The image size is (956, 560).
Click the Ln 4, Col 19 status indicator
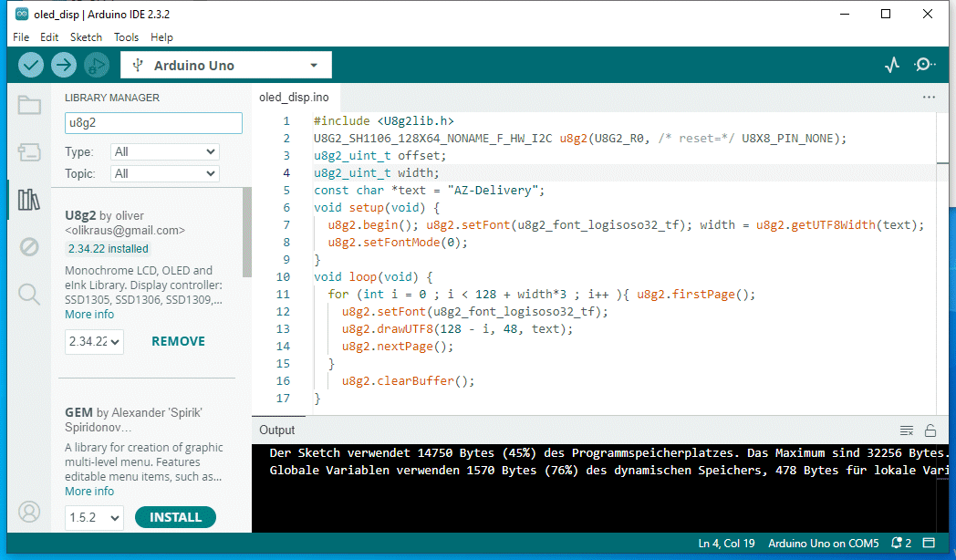point(726,543)
